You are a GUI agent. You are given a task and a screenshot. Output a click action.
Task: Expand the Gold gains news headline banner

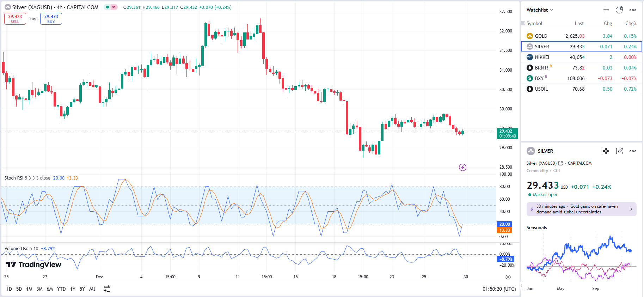[x=582, y=209]
